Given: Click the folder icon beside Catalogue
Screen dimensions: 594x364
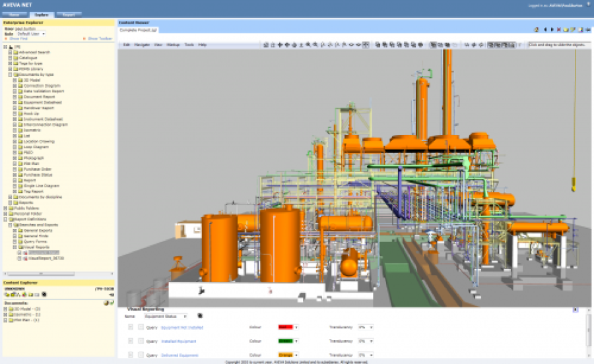Looking at the screenshot, I should (x=16, y=58).
